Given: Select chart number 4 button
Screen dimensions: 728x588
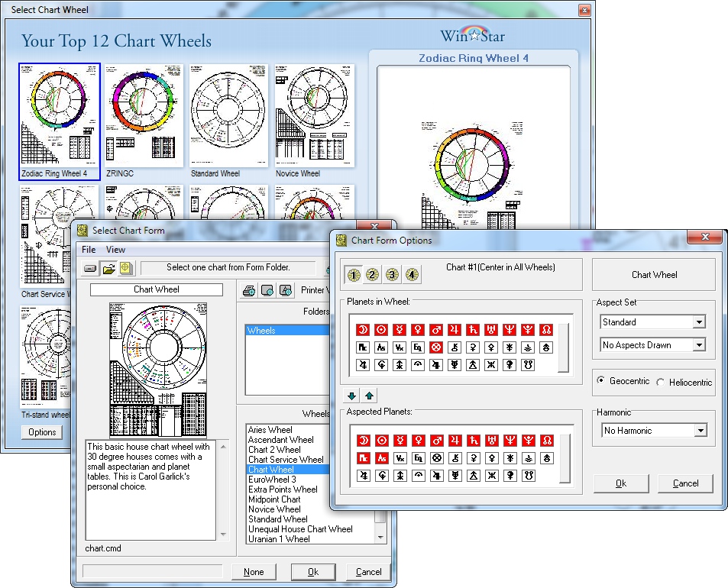Looking at the screenshot, I should tap(411, 275).
